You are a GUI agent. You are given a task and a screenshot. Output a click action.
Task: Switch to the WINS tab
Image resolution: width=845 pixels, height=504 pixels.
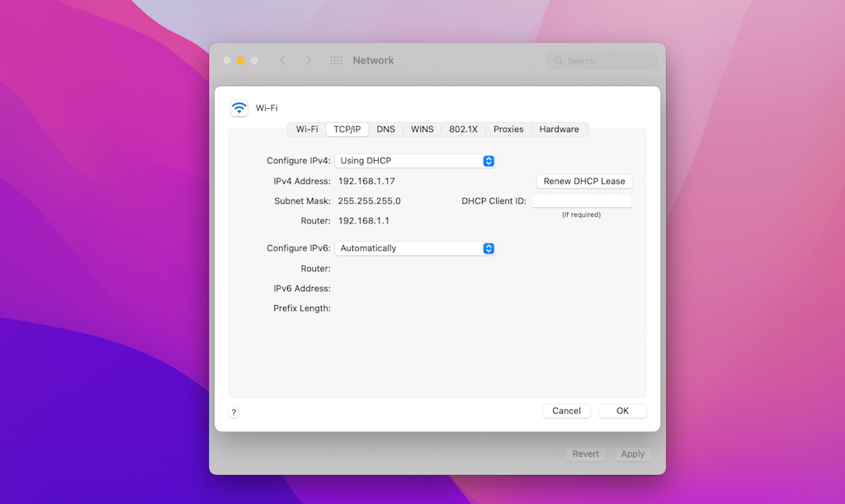(x=422, y=129)
